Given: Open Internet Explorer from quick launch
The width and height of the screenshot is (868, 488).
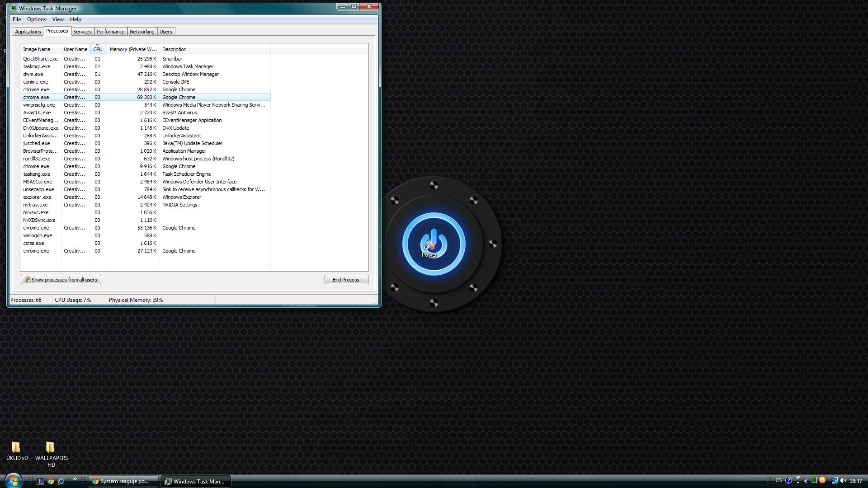Looking at the screenshot, I should click(x=61, y=481).
